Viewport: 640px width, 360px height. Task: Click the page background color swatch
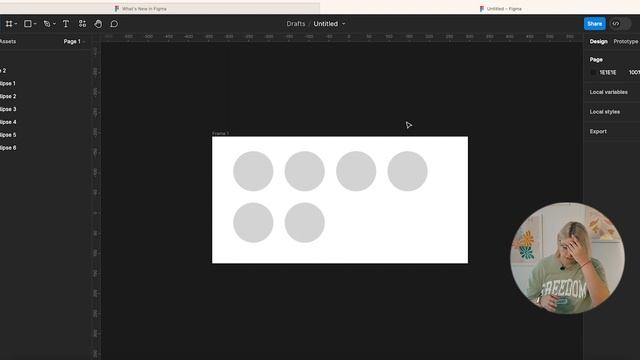pyautogui.click(x=593, y=72)
